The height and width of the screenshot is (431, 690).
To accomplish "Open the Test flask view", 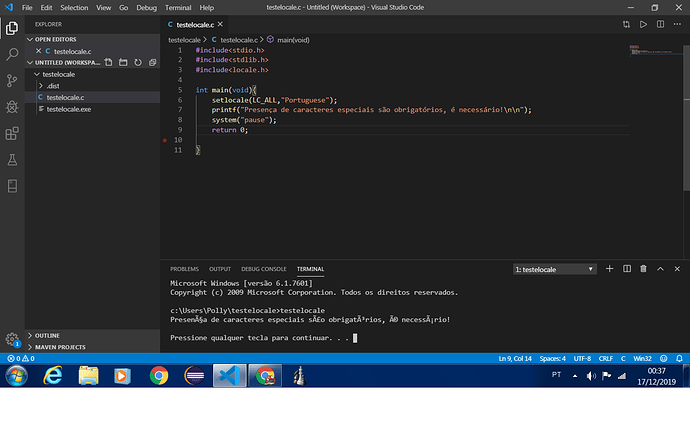I will (12, 160).
